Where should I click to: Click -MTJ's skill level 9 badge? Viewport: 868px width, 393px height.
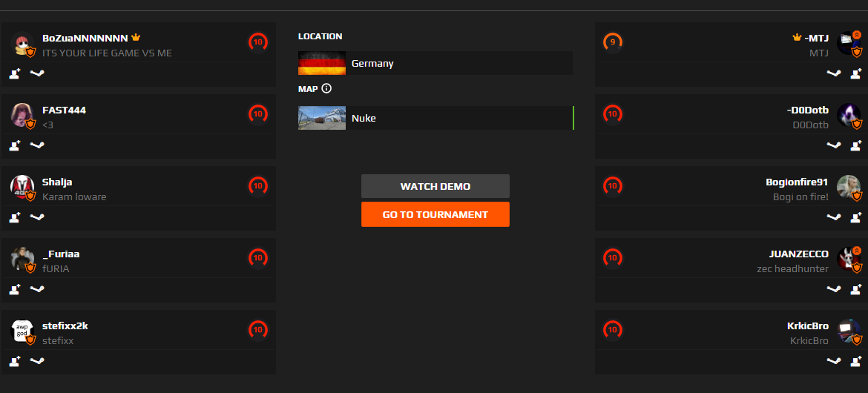click(612, 42)
